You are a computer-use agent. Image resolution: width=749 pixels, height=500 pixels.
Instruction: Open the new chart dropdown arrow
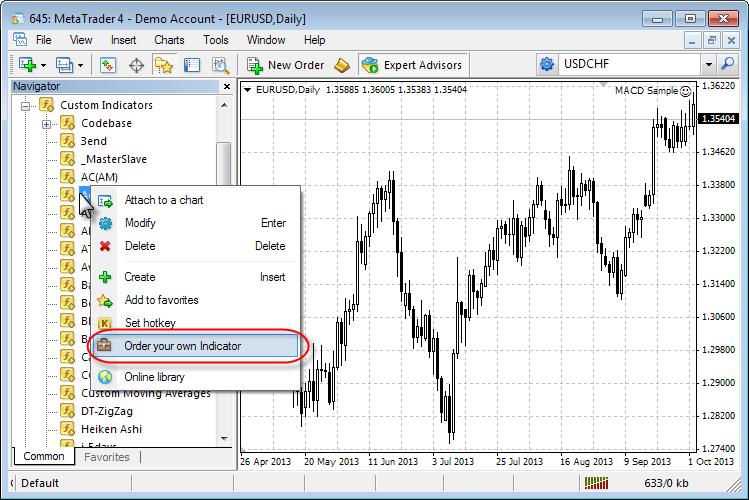click(x=43, y=65)
